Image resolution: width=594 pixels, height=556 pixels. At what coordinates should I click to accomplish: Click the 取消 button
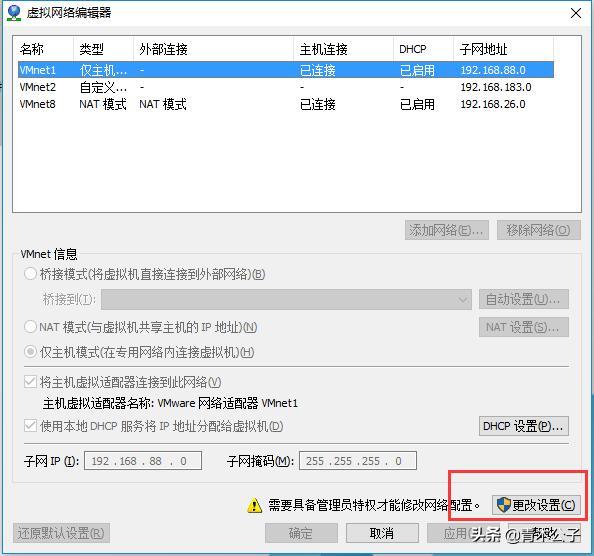point(382,533)
